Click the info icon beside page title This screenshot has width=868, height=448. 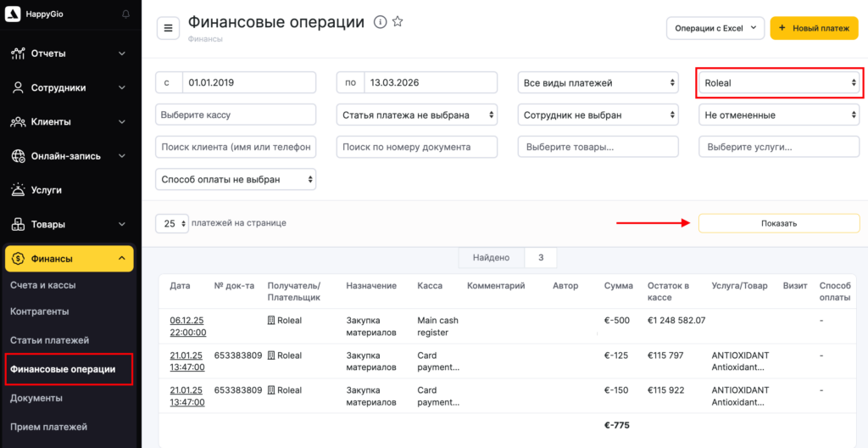click(380, 22)
